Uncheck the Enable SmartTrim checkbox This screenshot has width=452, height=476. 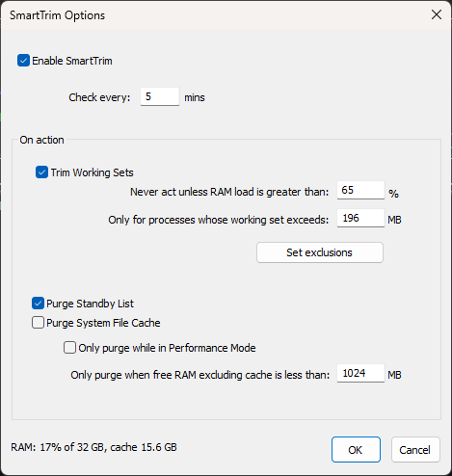point(23,61)
